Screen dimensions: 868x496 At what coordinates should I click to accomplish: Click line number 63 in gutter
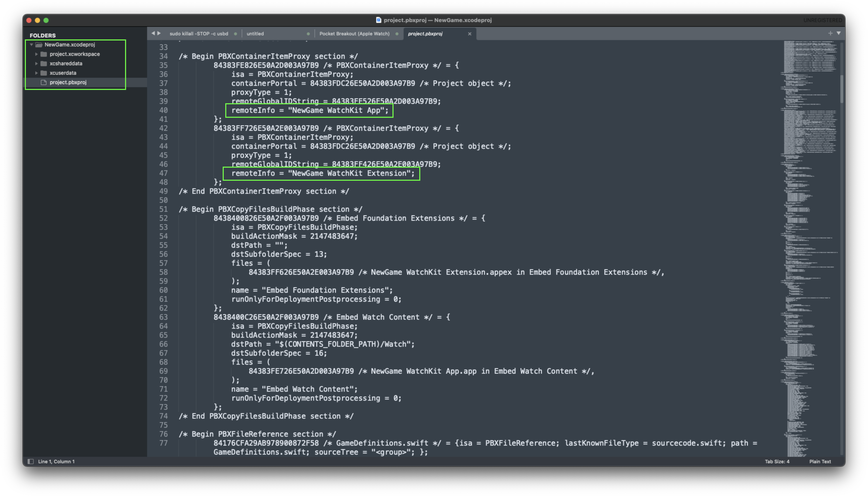[x=163, y=317]
